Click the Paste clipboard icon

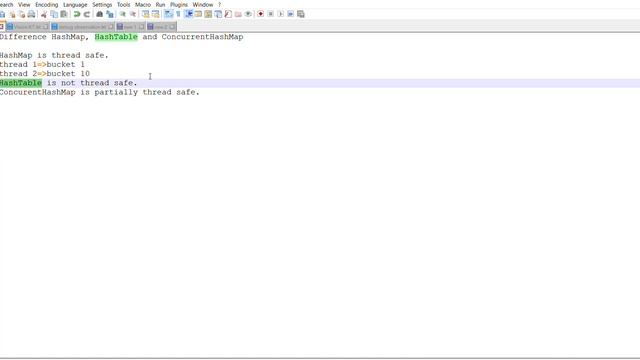point(64,14)
